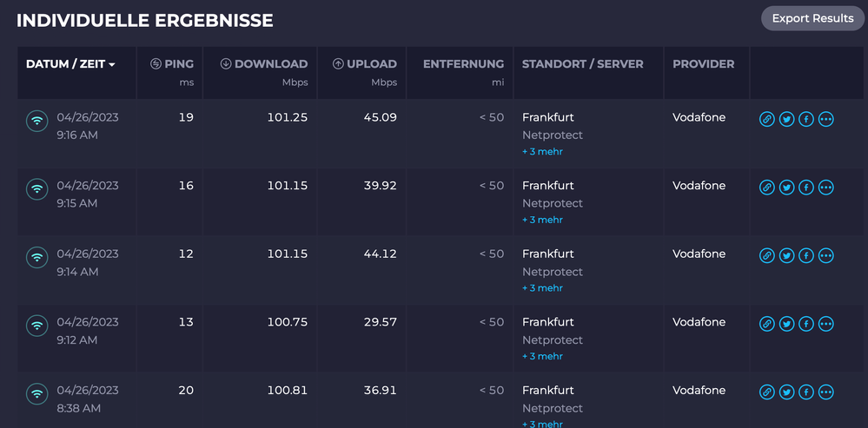868x428 pixels.
Task: Click the ENTFERNUNG column header
Action: pos(463,64)
